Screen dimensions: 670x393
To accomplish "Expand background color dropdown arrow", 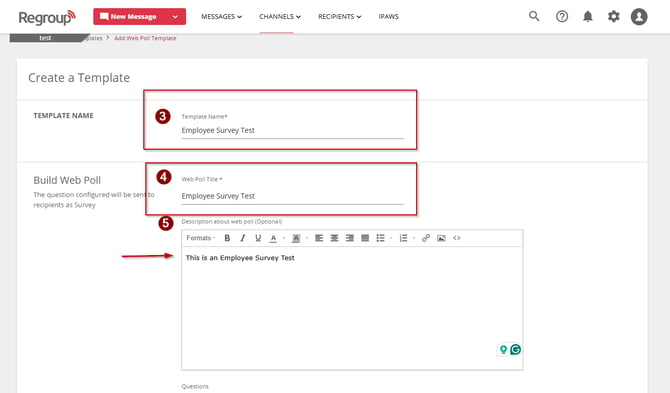I will [x=307, y=238].
